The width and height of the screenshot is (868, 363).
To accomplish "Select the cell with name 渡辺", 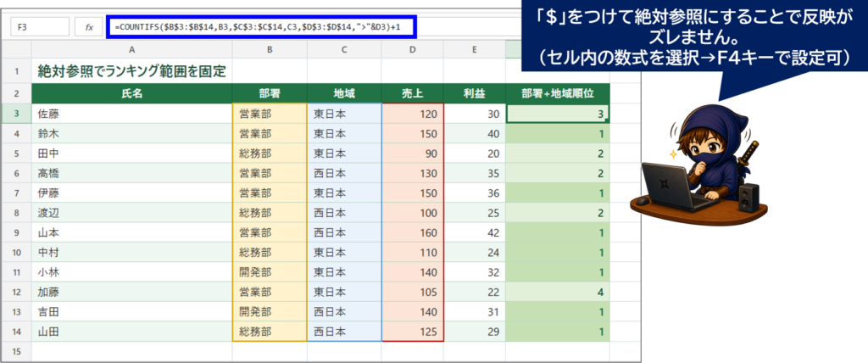I will (131, 213).
